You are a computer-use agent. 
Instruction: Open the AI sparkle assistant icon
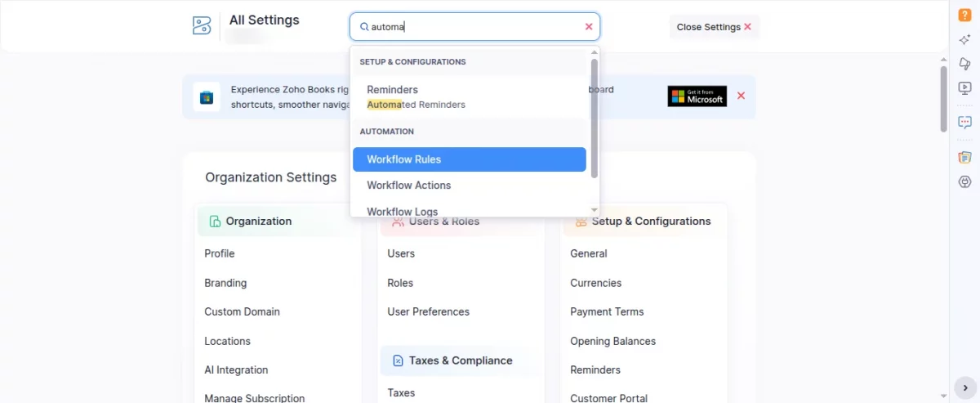[x=964, y=39]
